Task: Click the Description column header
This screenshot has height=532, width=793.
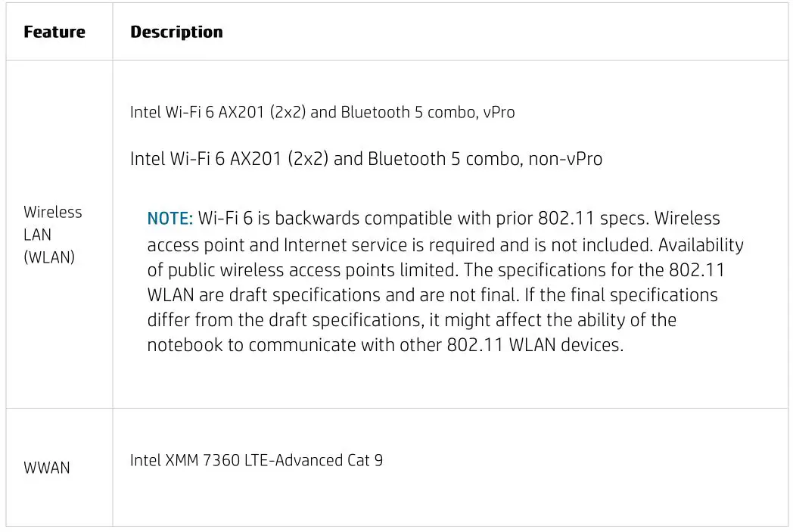Action: (176, 32)
